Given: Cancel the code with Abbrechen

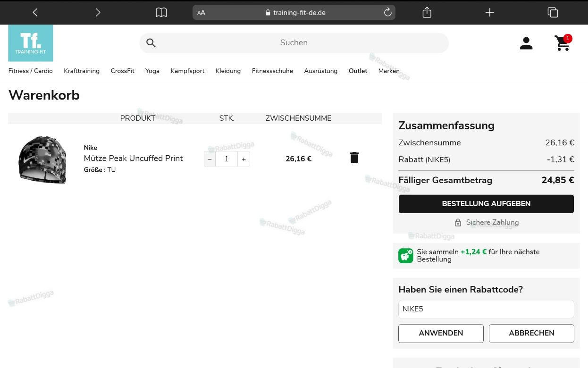Looking at the screenshot, I should pos(531,333).
